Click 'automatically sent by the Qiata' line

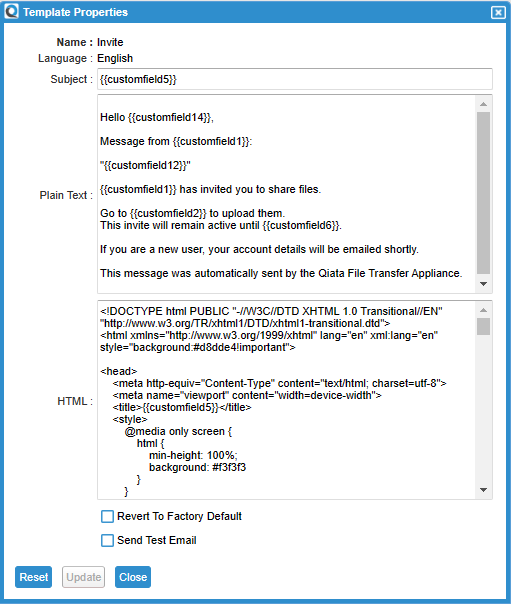click(281, 273)
